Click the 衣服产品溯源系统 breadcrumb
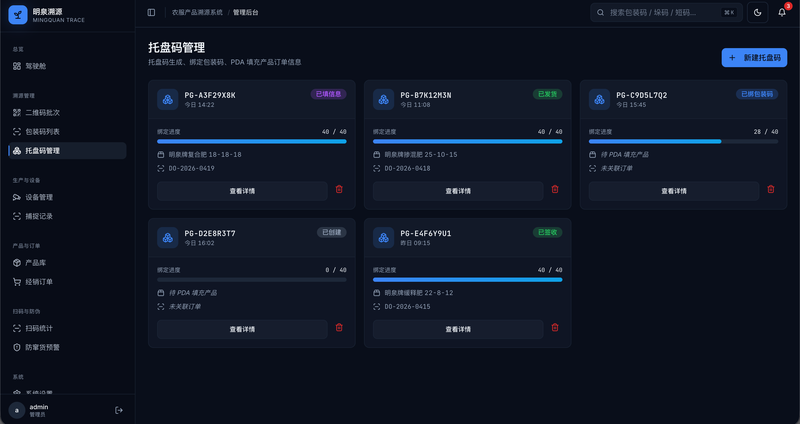Screen dimensions: 800x424 197,12
